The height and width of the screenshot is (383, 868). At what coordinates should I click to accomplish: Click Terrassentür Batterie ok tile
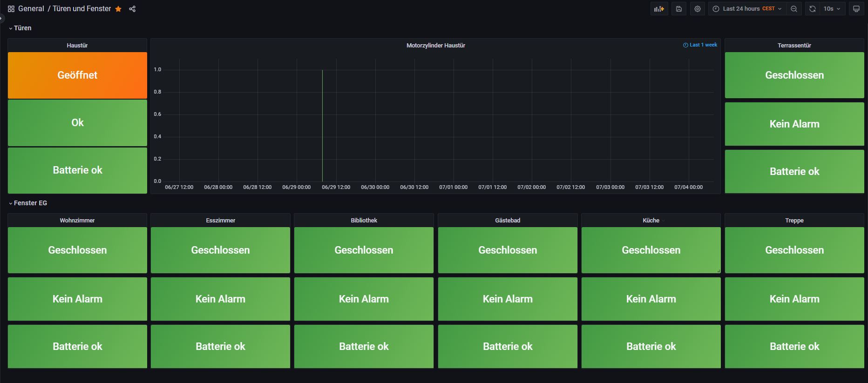point(794,171)
